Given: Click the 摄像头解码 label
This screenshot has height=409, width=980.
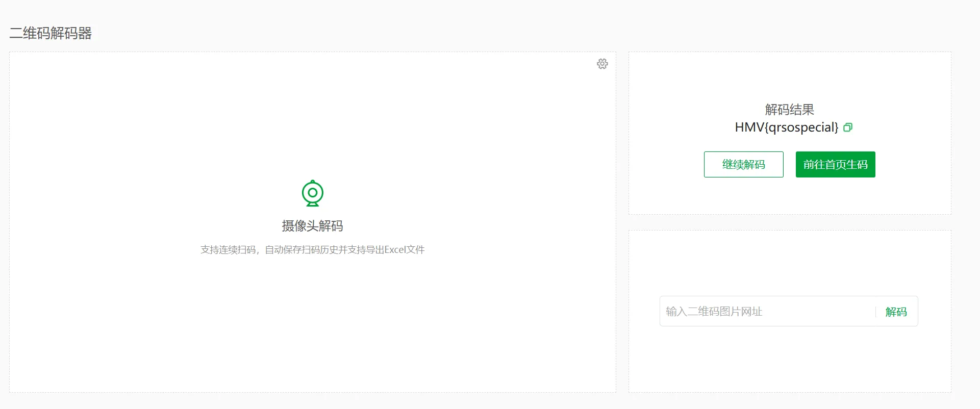Looking at the screenshot, I should point(312,226).
